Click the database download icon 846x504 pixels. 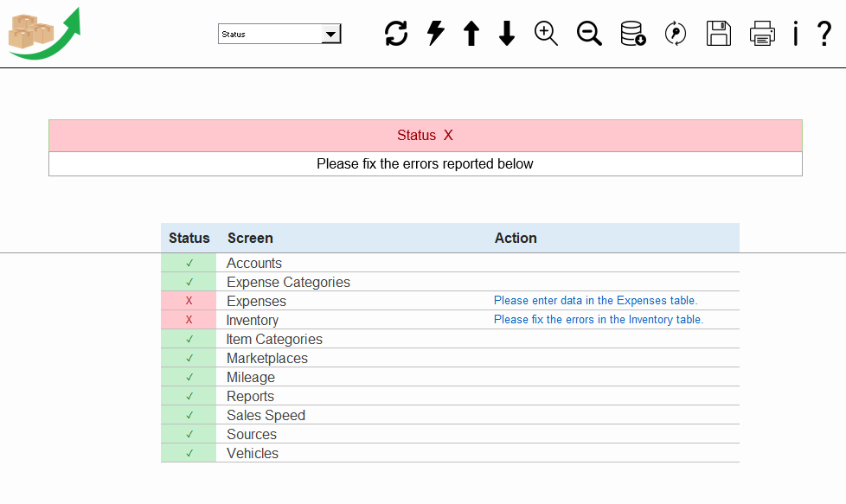pos(633,34)
